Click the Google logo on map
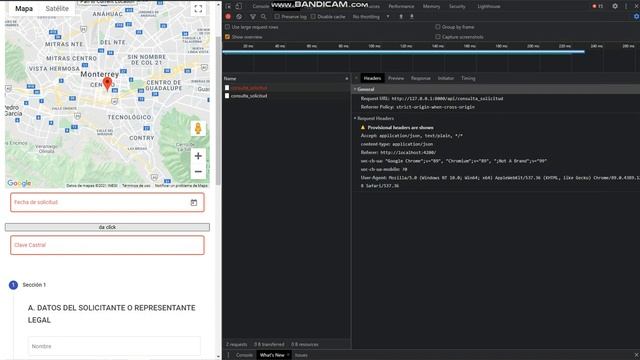Screen dimensions: 640x360 pyautogui.click(x=19, y=183)
